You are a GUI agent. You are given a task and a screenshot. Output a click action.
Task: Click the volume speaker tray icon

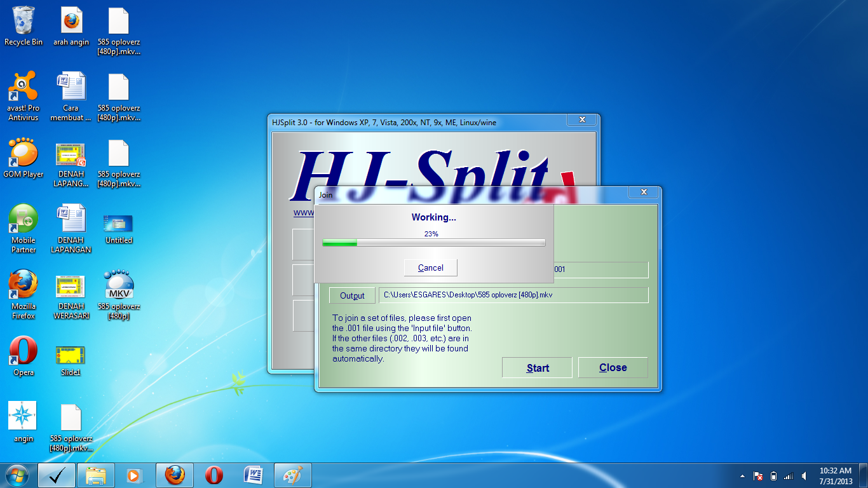[x=804, y=476]
